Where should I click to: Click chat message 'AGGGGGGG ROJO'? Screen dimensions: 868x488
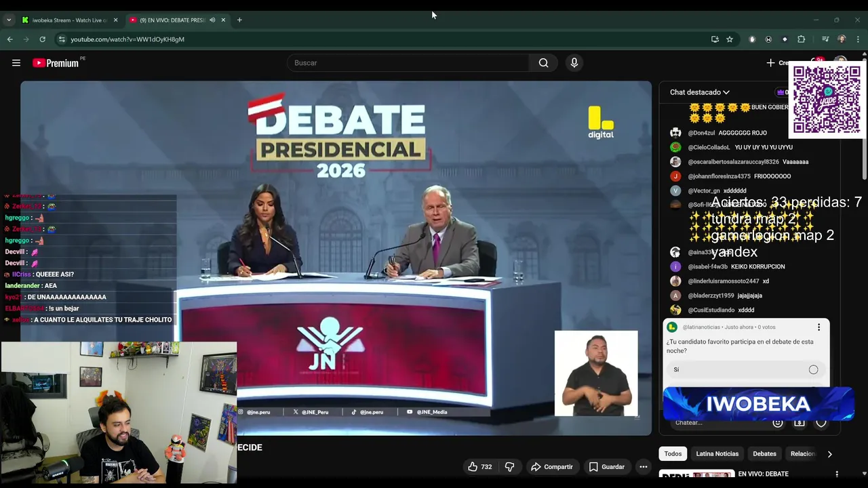pos(743,133)
